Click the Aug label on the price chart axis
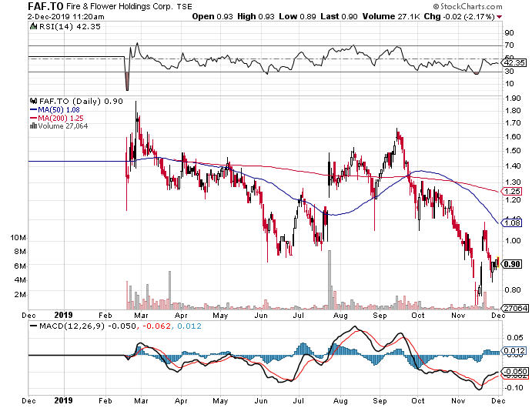Viewport: 532px width, 408px height. (340, 316)
